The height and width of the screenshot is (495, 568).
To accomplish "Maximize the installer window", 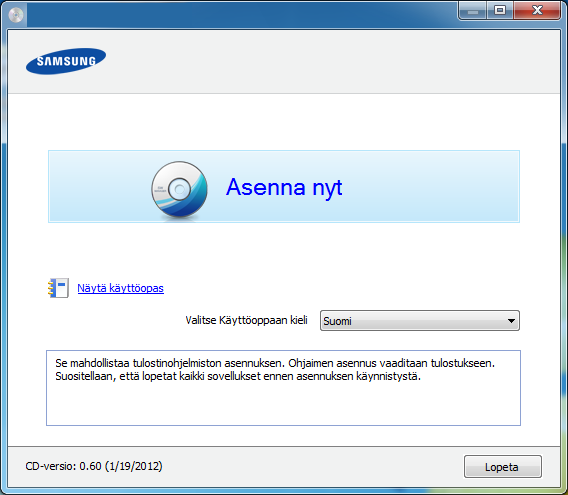I will pyautogui.click(x=500, y=11).
